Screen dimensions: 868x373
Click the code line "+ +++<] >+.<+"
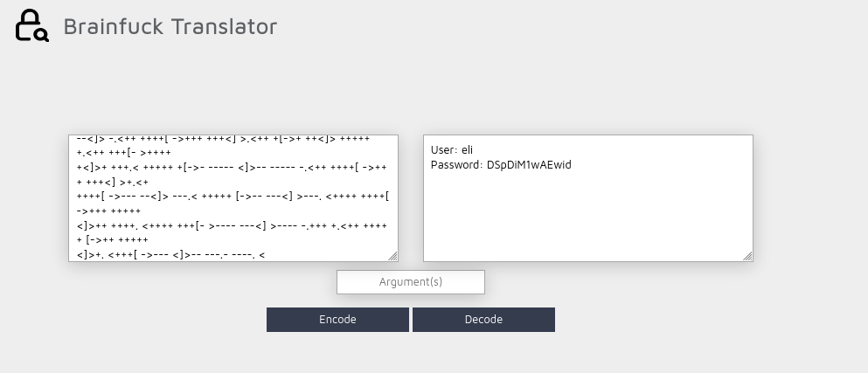pos(113,182)
